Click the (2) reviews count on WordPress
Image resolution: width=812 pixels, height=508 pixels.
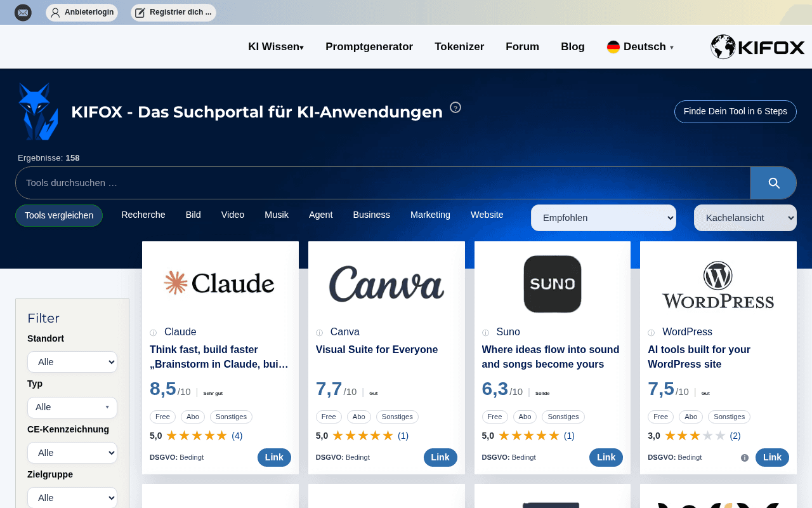click(x=735, y=436)
